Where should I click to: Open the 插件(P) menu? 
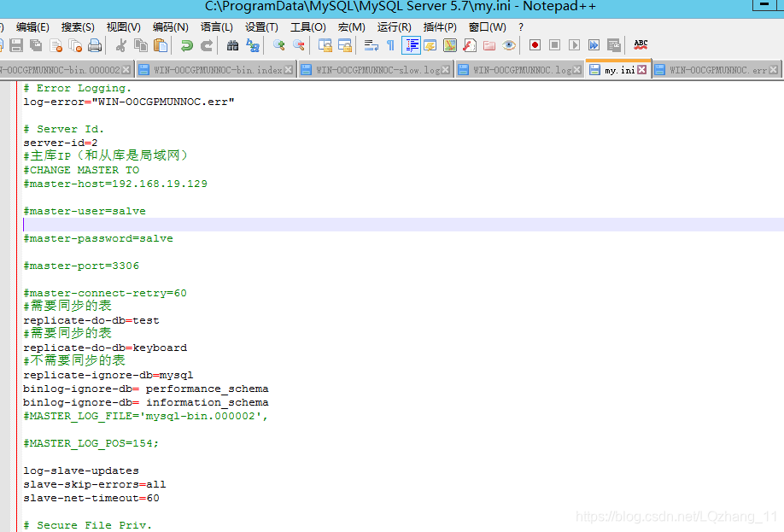pos(440,27)
